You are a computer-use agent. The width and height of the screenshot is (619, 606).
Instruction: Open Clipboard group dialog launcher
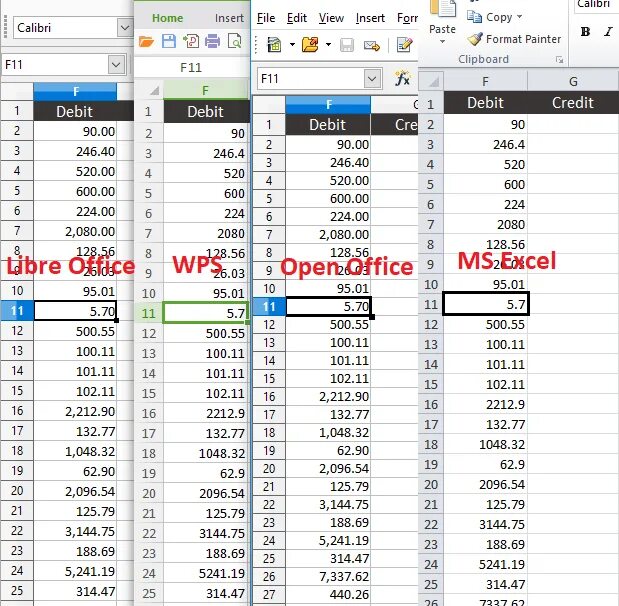click(x=559, y=60)
